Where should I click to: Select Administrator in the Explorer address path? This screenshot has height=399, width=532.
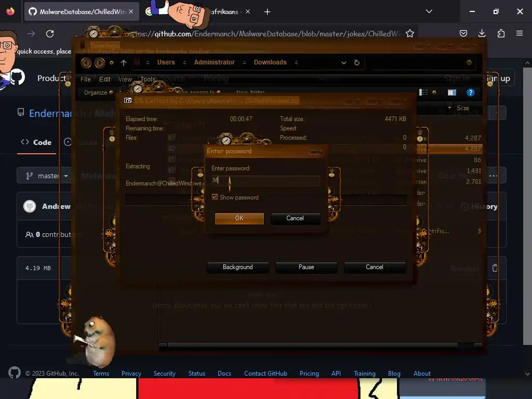click(214, 62)
